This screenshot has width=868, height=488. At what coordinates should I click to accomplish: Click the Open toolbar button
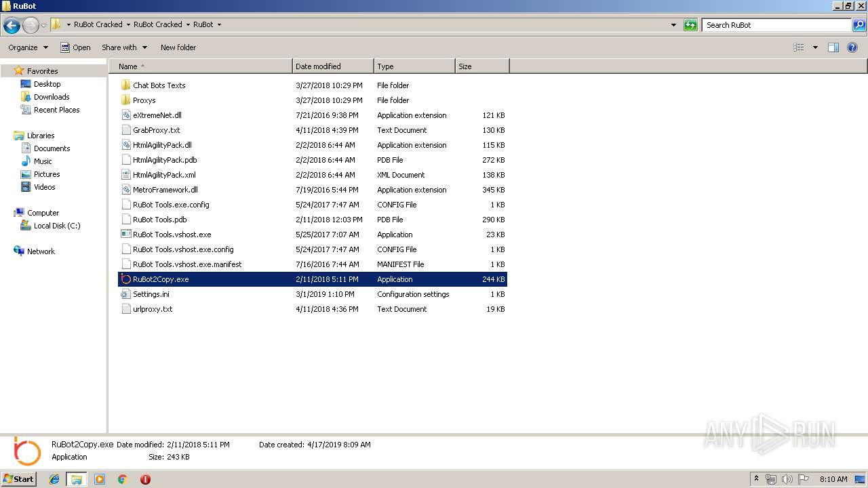tap(75, 47)
